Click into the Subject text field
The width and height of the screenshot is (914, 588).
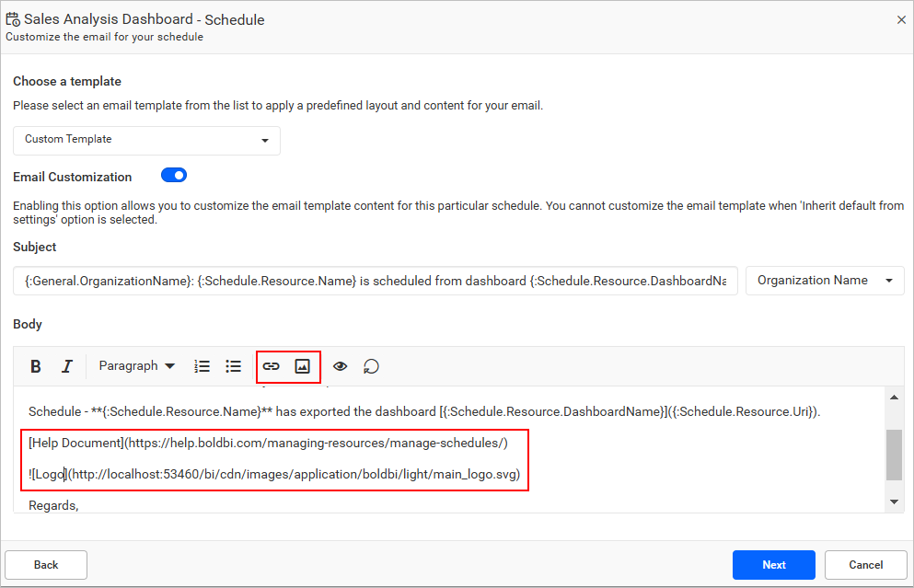375,281
